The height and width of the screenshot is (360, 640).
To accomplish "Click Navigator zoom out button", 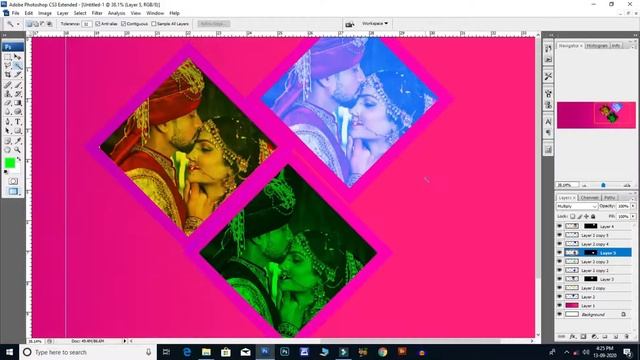I will pos(584,185).
